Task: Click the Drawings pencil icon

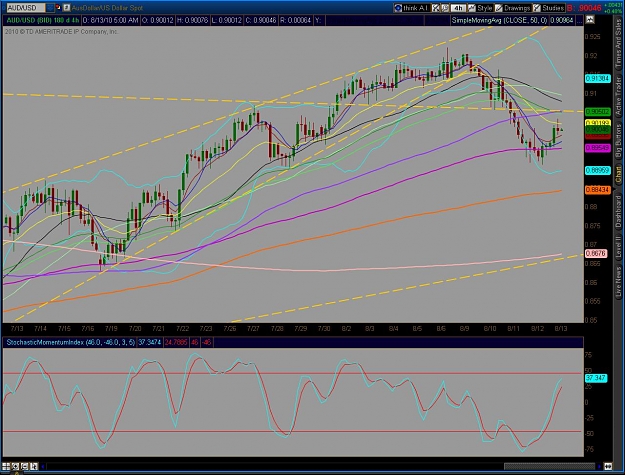Action: (499, 8)
